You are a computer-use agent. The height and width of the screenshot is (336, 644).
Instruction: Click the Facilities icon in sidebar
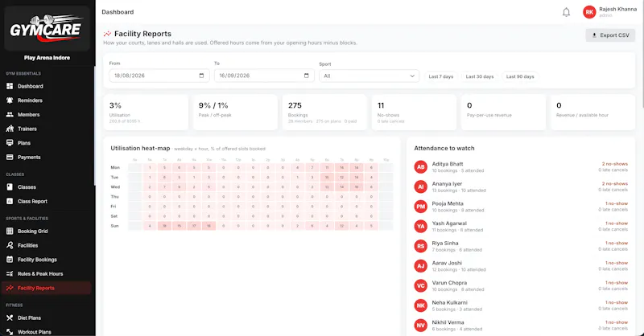tap(10, 245)
